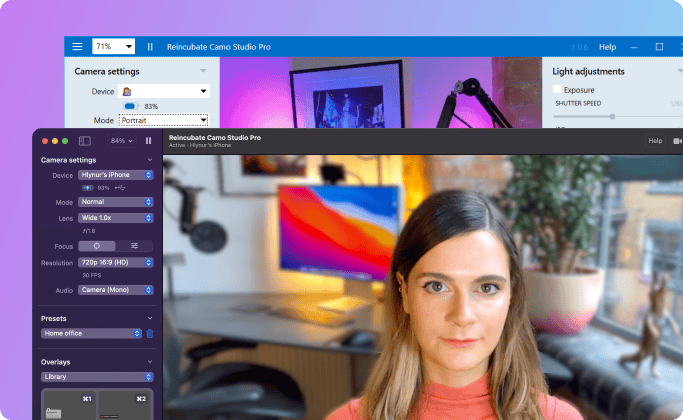Adjust the Shutter Speed slider handle
The height and width of the screenshot is (420, 683).
click(612, 116)
